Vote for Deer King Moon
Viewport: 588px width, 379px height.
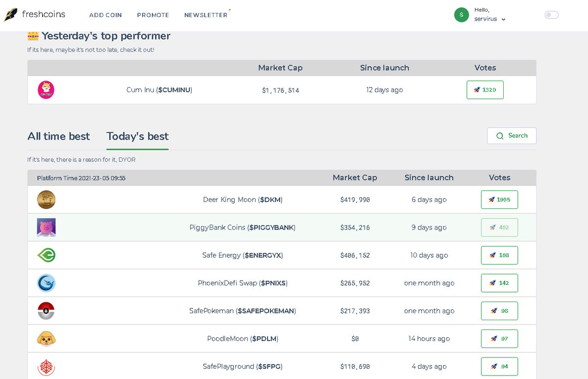pos(499,200)
